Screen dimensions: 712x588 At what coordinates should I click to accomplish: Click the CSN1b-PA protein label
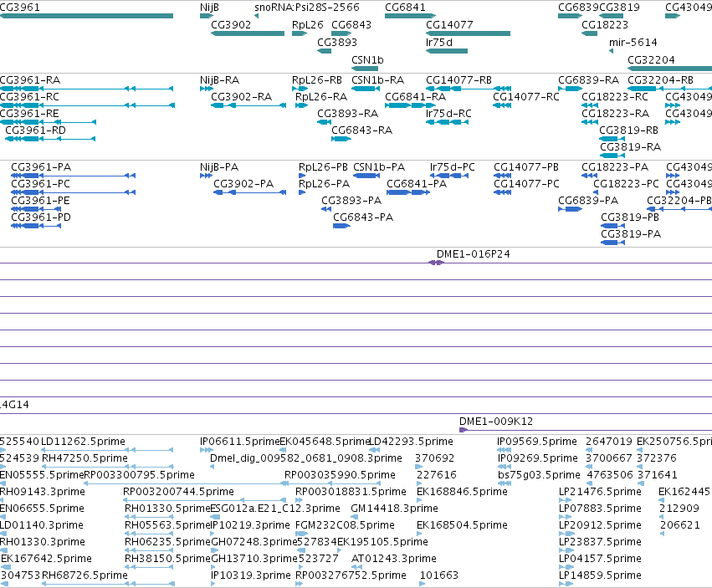tap(379, 167)
